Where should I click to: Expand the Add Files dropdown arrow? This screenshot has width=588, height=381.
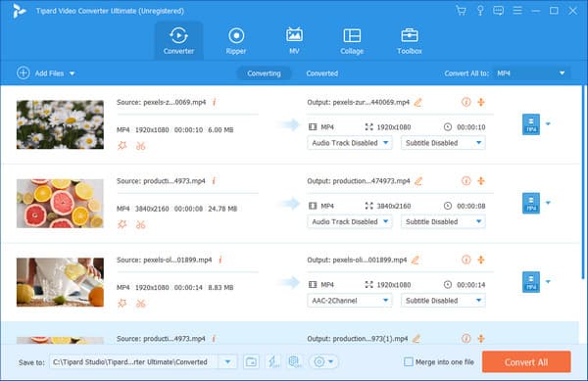coord(72,73)
